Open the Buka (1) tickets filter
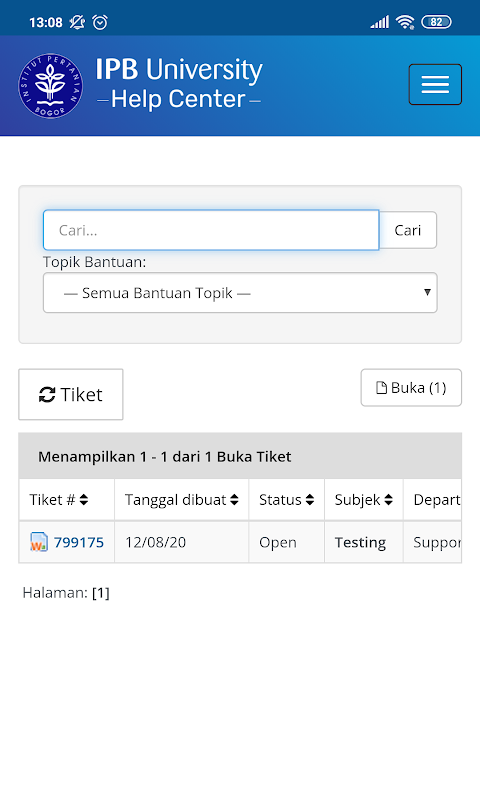The height and width of the screenshot is (800, 480). 411,388
